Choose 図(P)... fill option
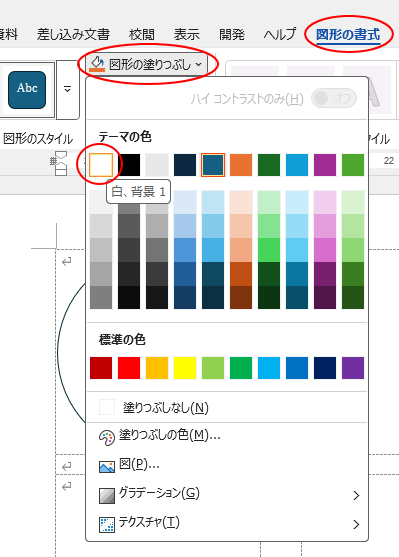The width and height of the screenshot is (399, 557). point(227,465)
